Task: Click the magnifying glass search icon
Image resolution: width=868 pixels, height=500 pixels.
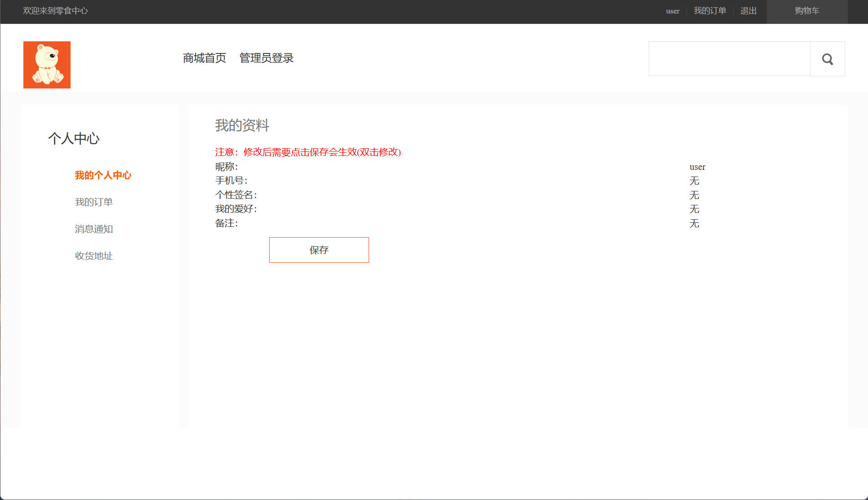Action: [827, 59]
